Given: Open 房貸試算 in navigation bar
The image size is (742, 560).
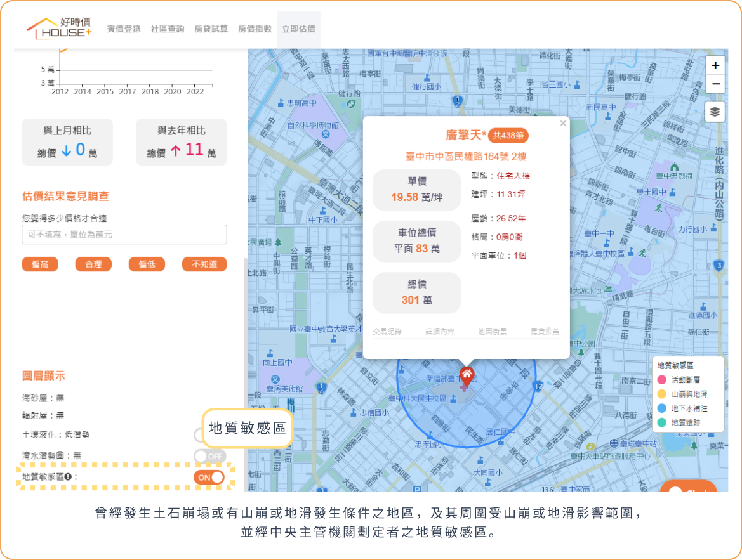Looking at the screenshot, I should click(x=211, y=29).
